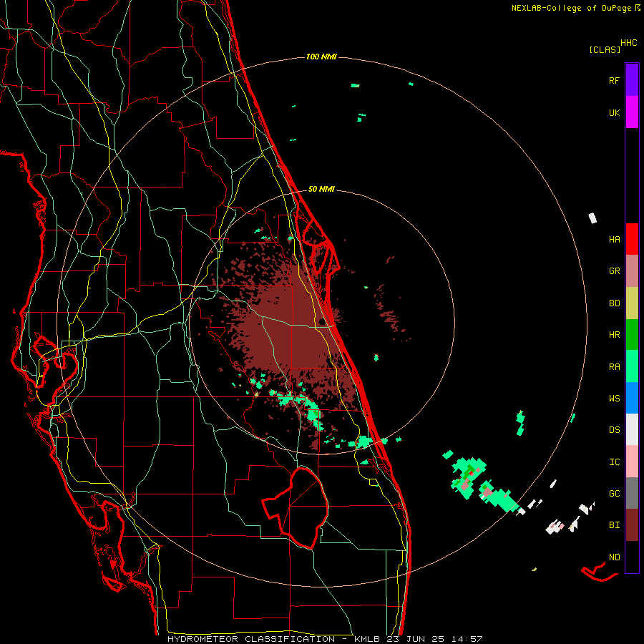
Task: Click the 'DS' legend label
Action: point(614,430)
